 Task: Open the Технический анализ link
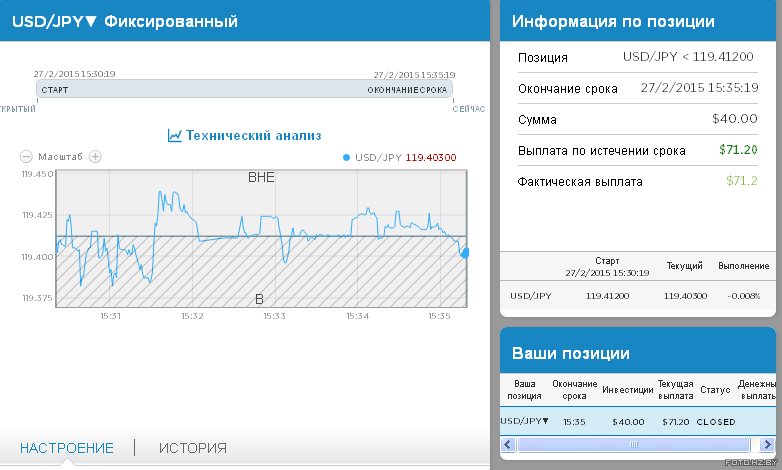point(253,135)
